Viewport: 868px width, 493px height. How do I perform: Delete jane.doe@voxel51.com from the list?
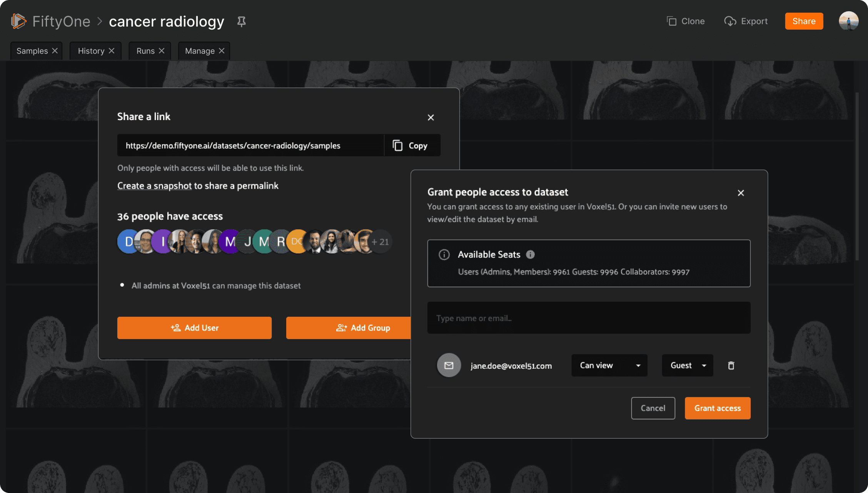(x=731, y=365)
